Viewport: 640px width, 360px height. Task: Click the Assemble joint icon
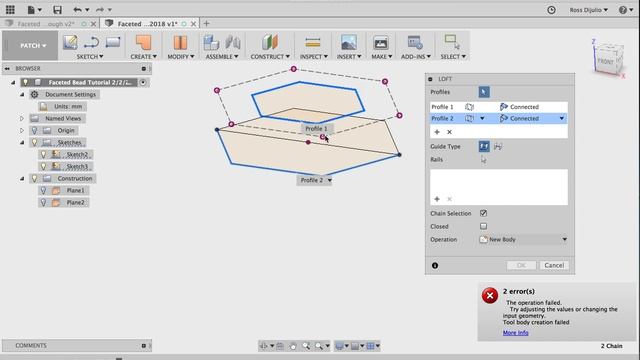coord(233,42)
